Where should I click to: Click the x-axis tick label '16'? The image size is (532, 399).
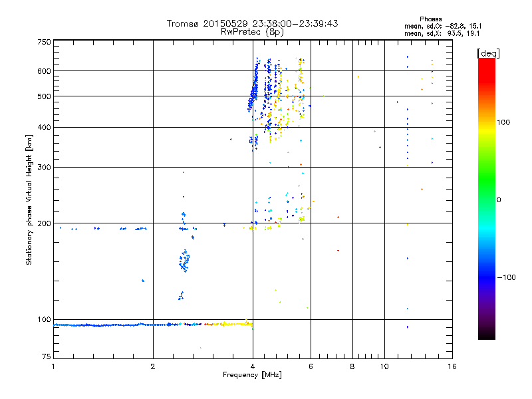tap(452, 366)
